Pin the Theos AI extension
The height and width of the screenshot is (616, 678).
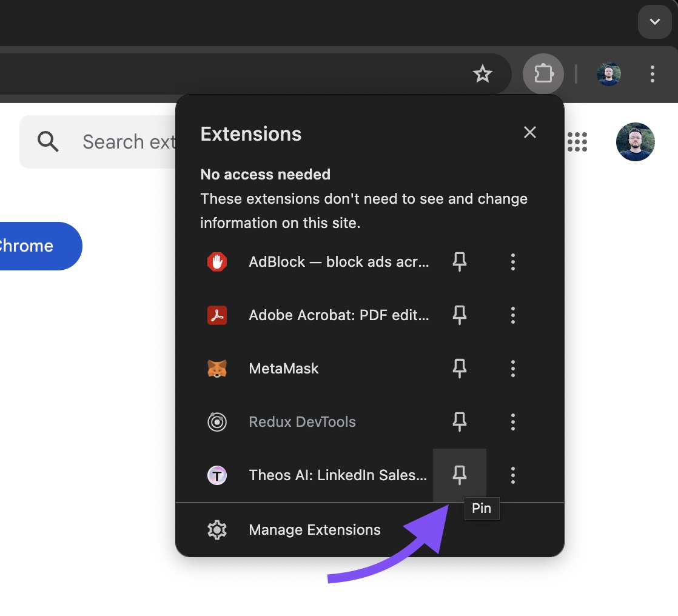pyautogui.click(x=459, y=475)
